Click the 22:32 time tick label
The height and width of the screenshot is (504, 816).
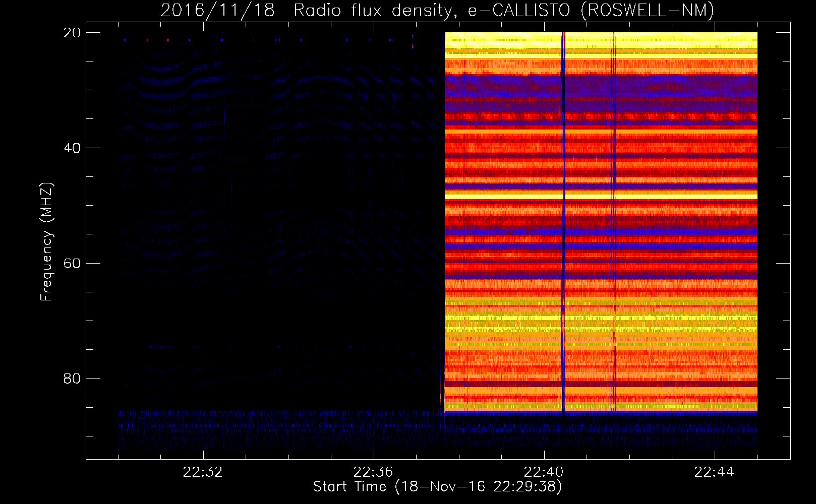click(203, 472)
